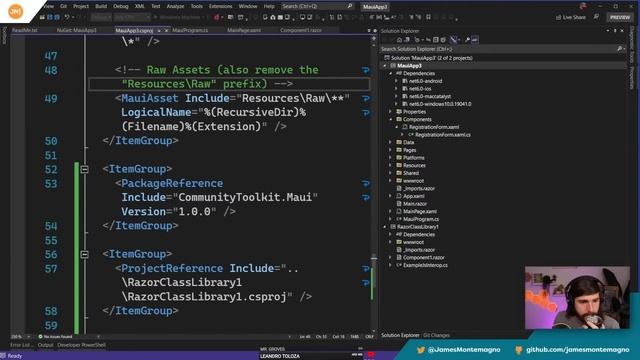Click Switch Views icon in Solution Explorer
This screenshot has height=360, width=640.
click(x=407, y=40)
